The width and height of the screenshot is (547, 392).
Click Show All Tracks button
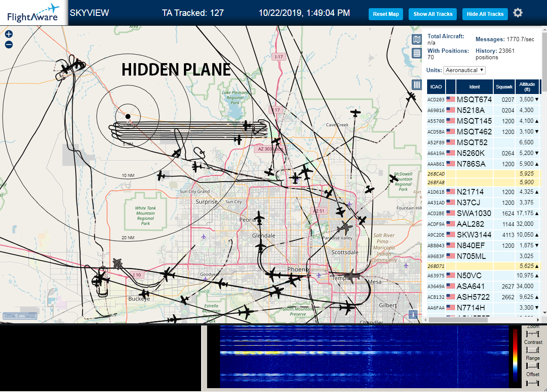[433, 14]
